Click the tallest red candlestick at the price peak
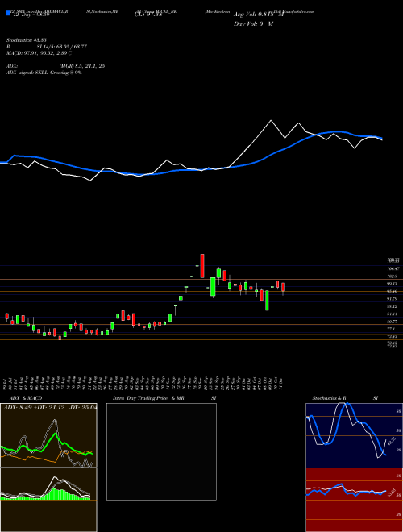 [x=202, y=266]
